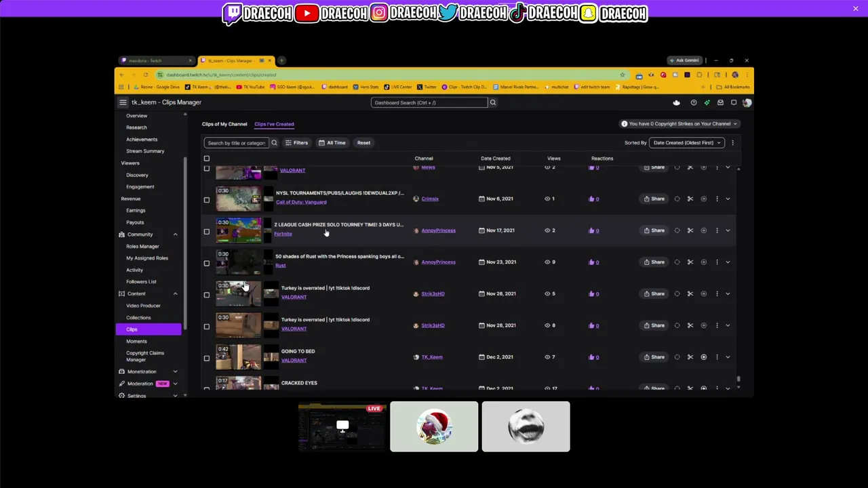Viewport: 868px width, 488px height.
Task: Click plus-circle icon on Crimsix row
Action: [703, 199]
